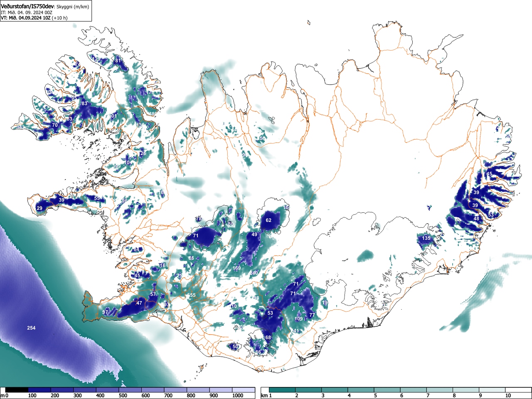Click the 7 label on the kilometre scale

point(428,396)
